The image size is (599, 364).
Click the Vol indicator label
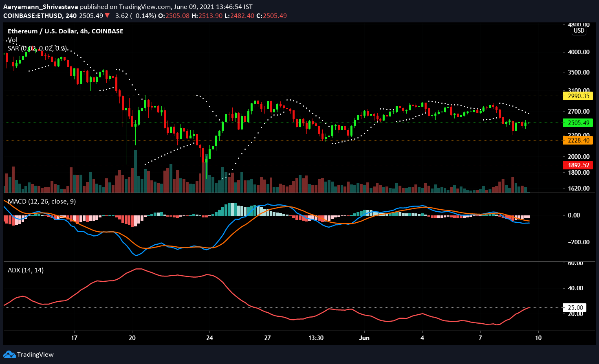[13, 40]
